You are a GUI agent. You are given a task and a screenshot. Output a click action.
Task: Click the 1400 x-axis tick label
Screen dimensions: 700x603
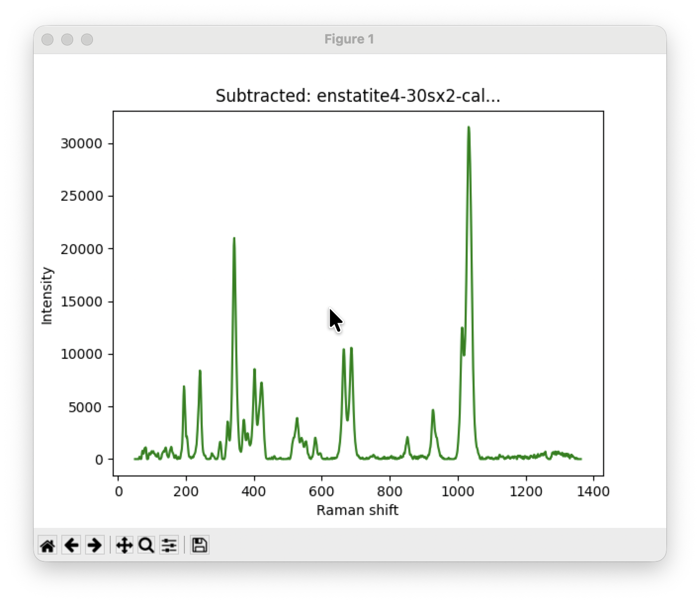click(x=594, y=492)
